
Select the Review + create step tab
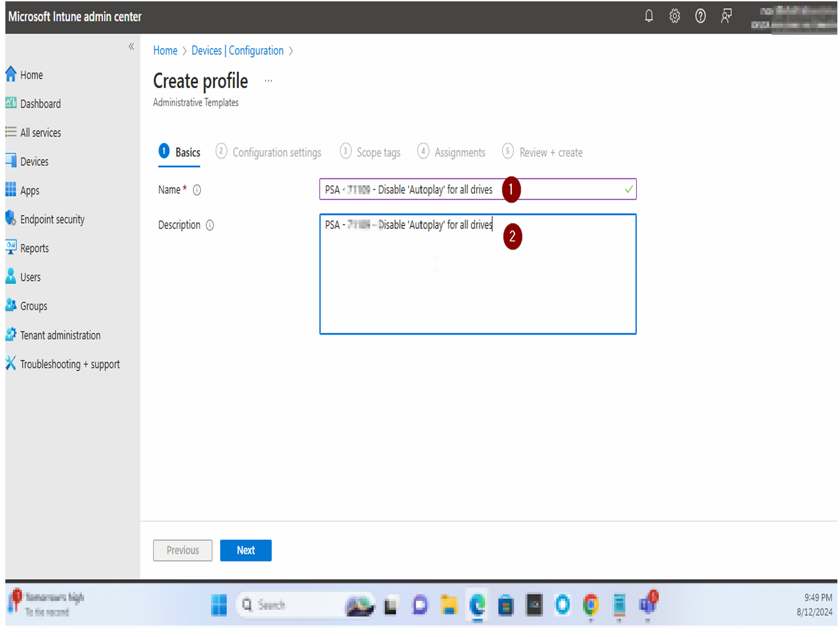[542, 152]
